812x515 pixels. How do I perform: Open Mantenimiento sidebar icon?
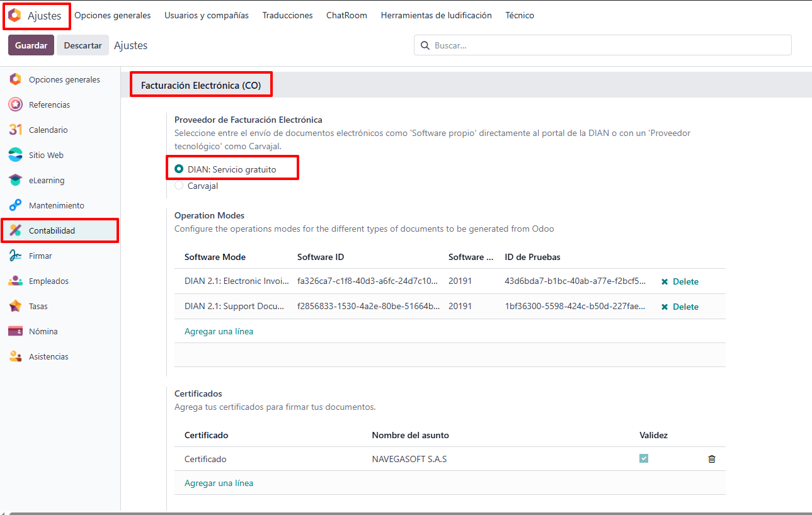[x=15, y=205]
